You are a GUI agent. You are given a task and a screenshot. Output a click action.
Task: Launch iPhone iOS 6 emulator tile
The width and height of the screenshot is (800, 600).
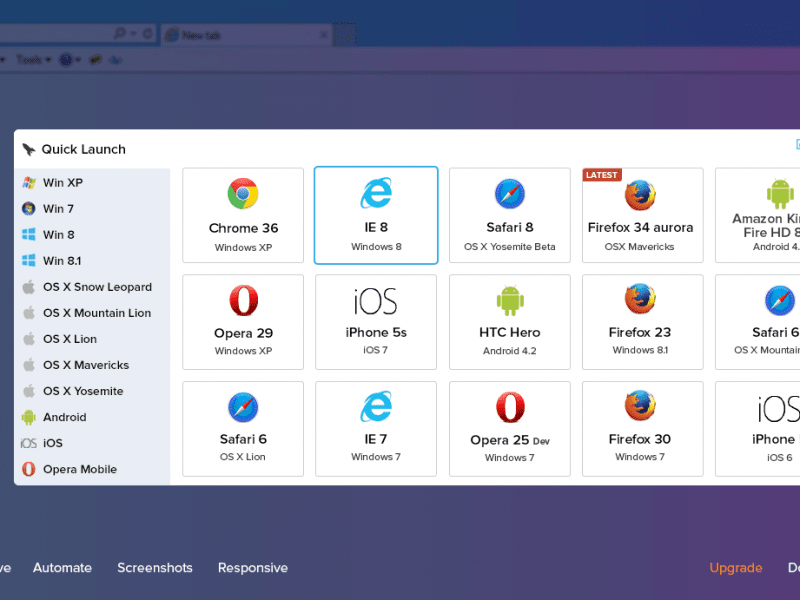(x=758, y=429)
